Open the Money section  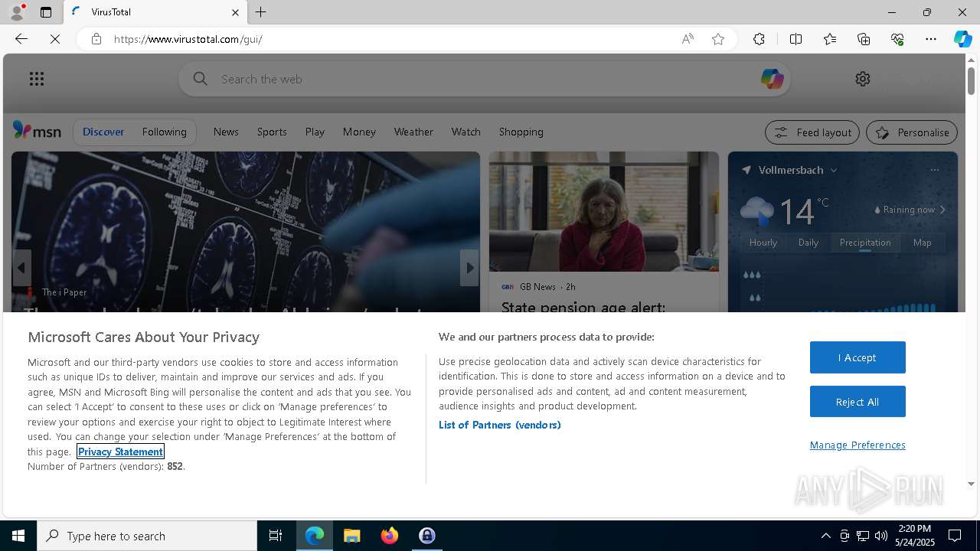pyautogui.click(x=359, y=132)
